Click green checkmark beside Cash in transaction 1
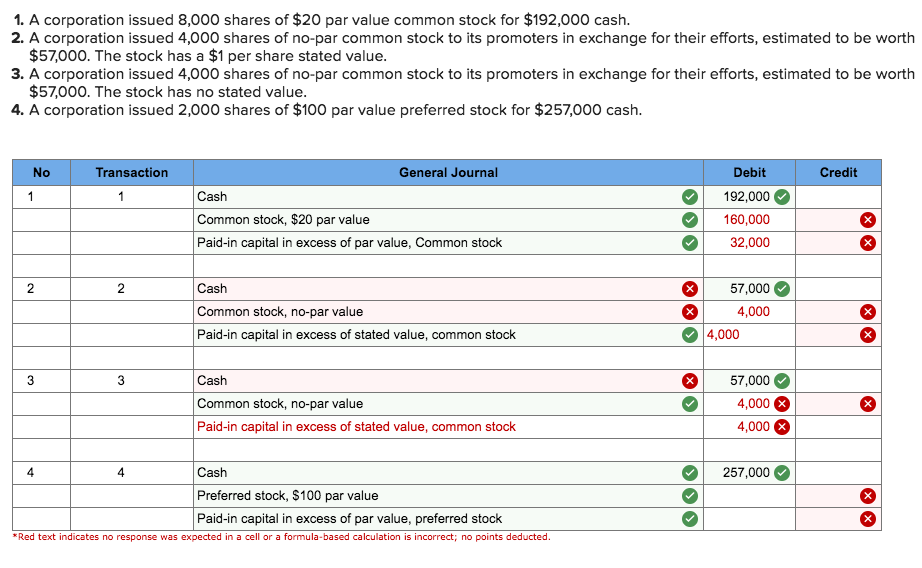The height and width of the screenshot is (568, 922). coord(690,197)
